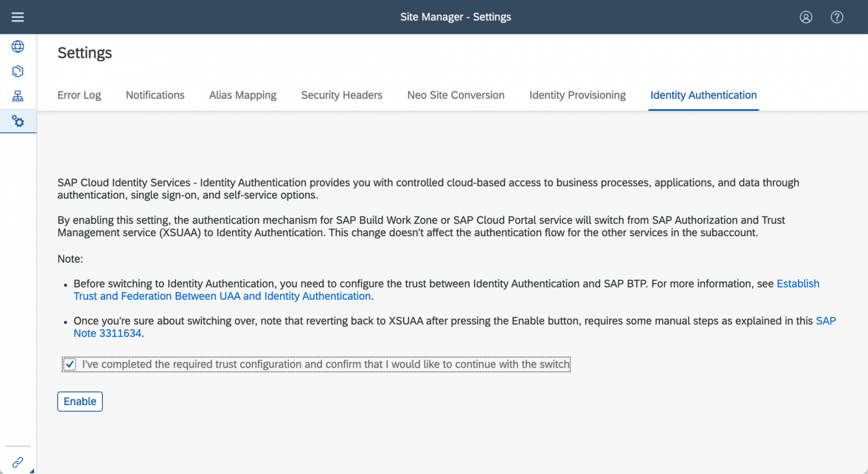Open the hamburger navigation menu

pyautogui.click(x=18, y=16)
